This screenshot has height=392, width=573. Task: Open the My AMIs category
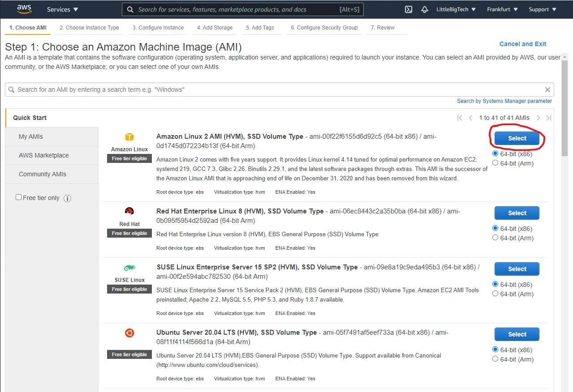52,136
